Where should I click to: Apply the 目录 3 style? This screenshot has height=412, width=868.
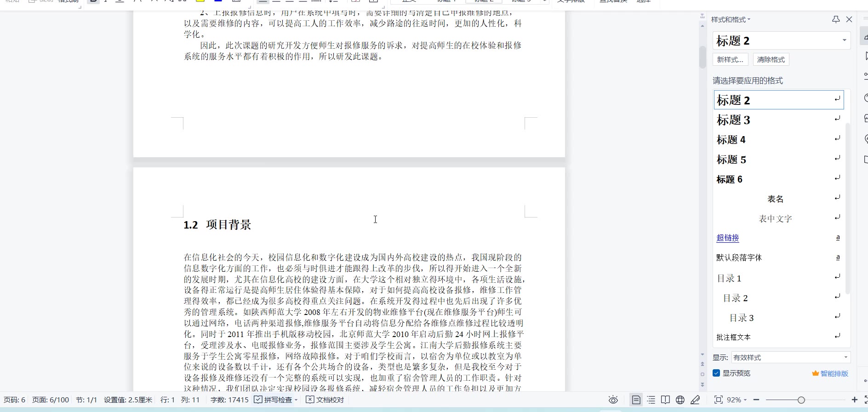click(778, 317)
